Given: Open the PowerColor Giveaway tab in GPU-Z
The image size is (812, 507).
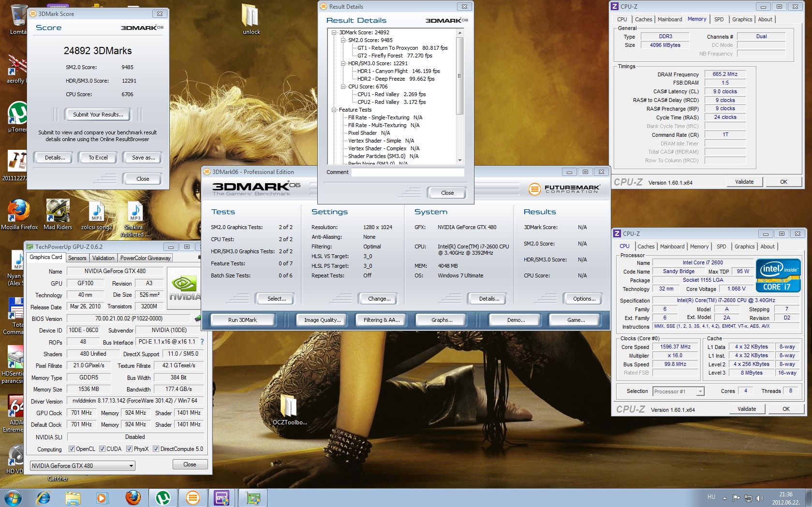Looking at the screenshot, I should click(146, 258).
